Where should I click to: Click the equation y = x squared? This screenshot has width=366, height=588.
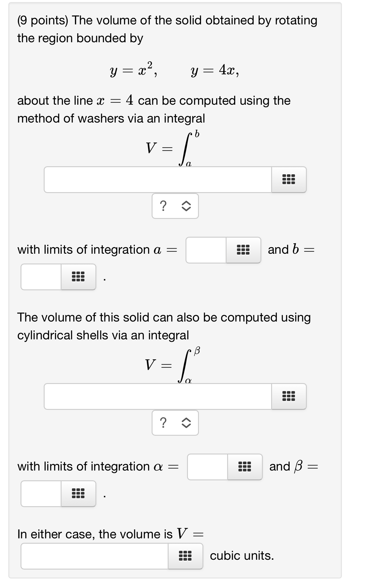point(132,70)
